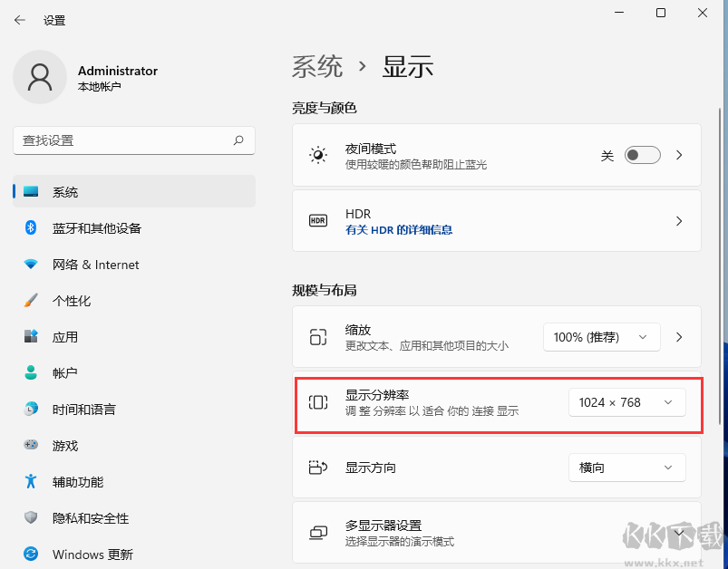Viewport: 728px width, 569px height.
Task: Click the 辅助功能 accessibility figure icon
Action: (x=31, y=481)
